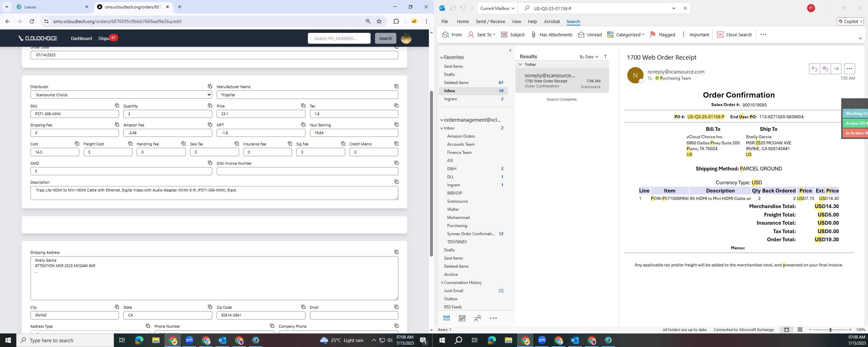The width and height of the screenshot is (868, 347).
Task: Select the 1700 Web Order Receipt result
Action: coord(562,81)
